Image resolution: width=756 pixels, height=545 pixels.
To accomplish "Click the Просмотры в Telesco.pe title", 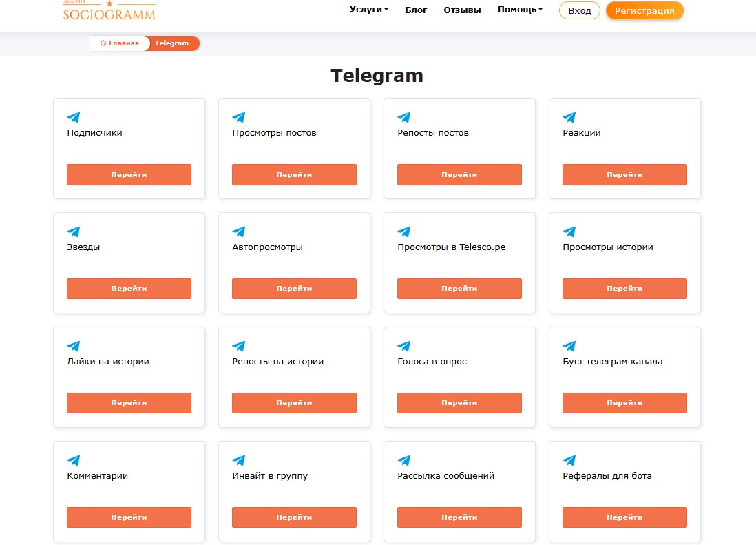I will tap(451, 247).
